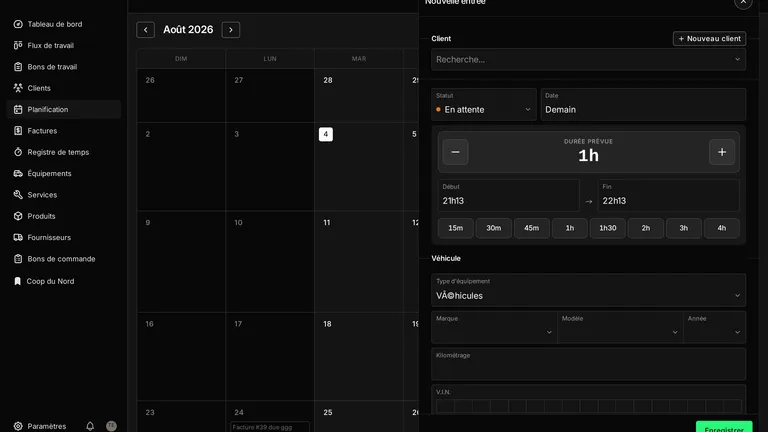The width and height of the screenshot is (768, 432).
Task: Click the Factures invoice icon
Action: 18,131
